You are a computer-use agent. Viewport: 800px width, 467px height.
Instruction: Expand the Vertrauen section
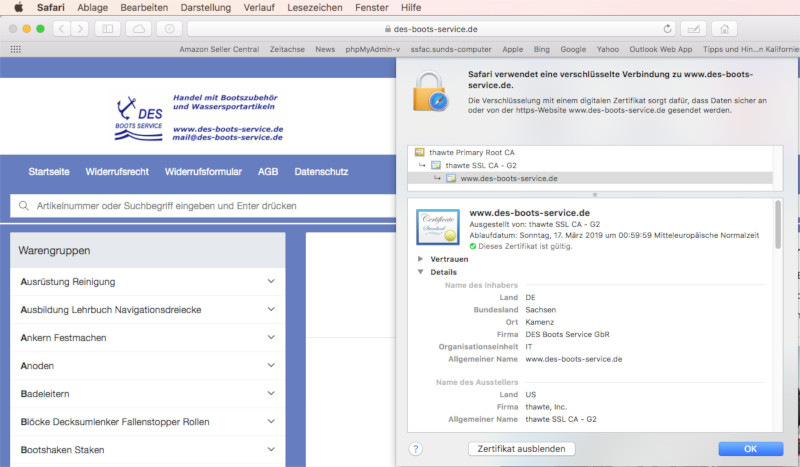coord(420,259)
